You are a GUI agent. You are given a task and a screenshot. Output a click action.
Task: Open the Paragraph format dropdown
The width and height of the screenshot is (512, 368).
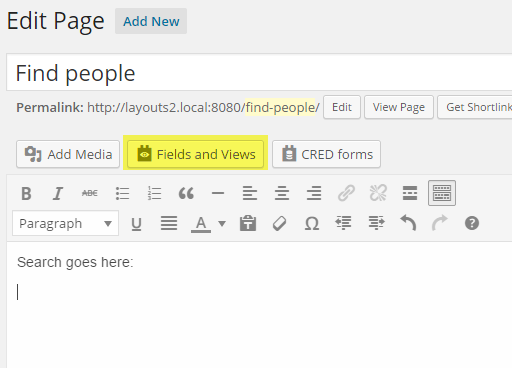(65, 223)
